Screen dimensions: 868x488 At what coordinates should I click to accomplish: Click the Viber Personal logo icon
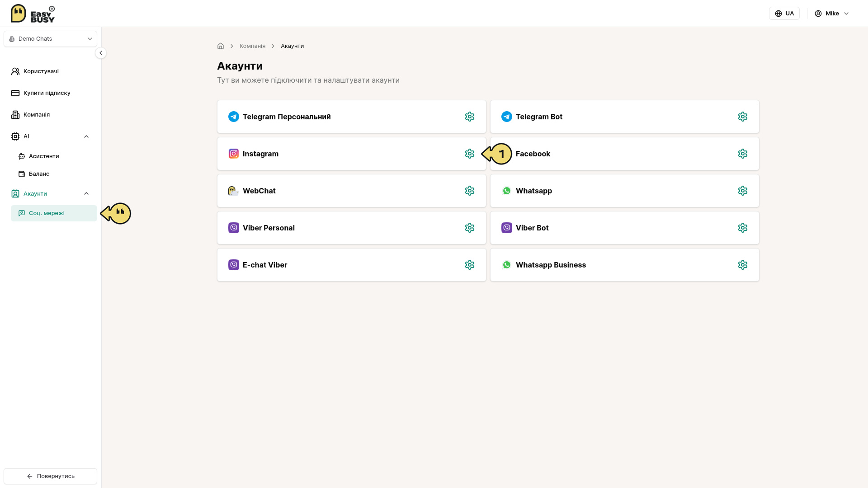coord(234,228)
